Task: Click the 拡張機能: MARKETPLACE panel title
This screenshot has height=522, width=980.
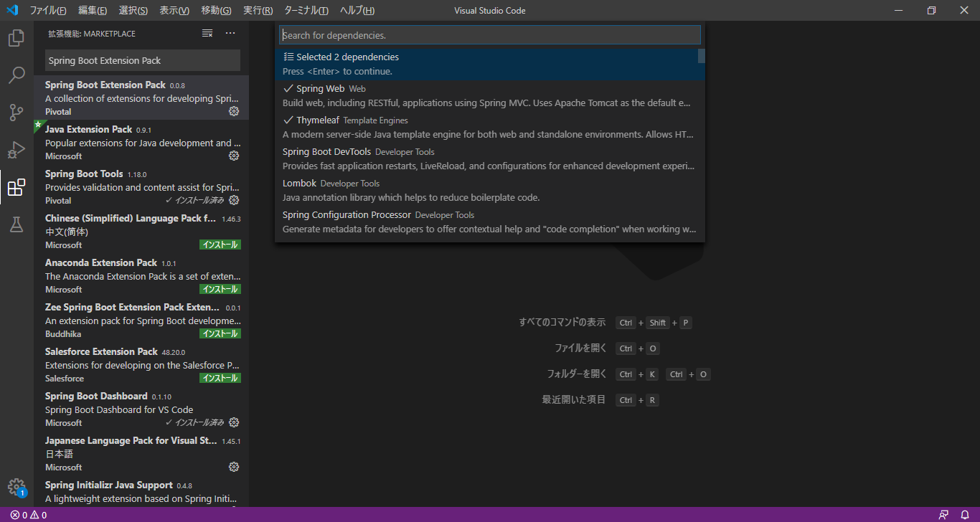Action: (x=92, y=34)
